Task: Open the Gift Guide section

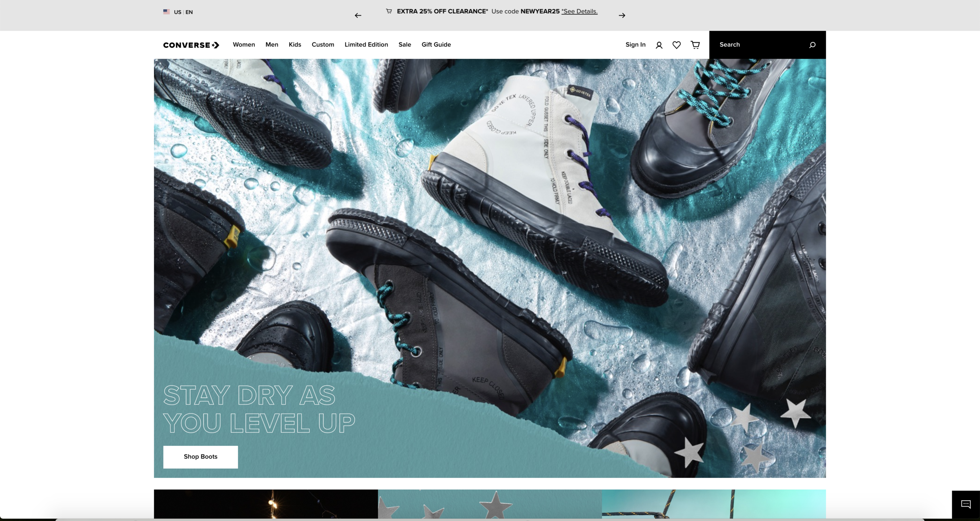Action: click(436, 45)
